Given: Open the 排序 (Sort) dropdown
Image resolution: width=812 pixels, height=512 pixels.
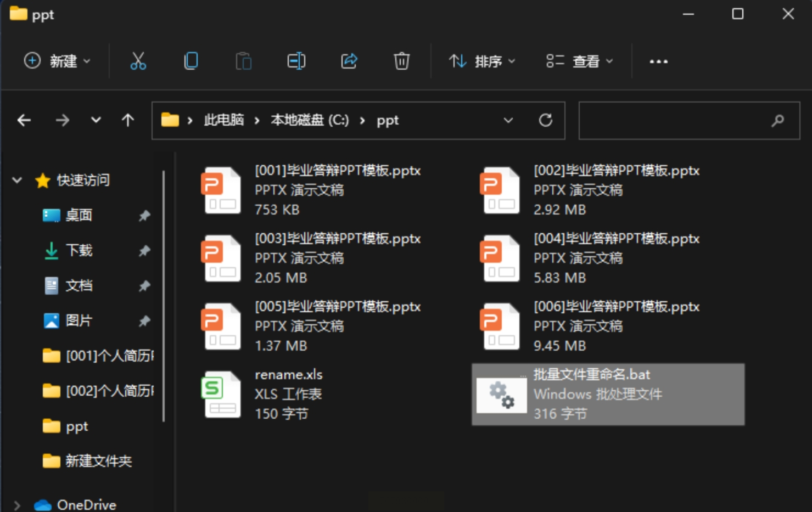Looking at the screenshot, I should [x=482, y=61].
